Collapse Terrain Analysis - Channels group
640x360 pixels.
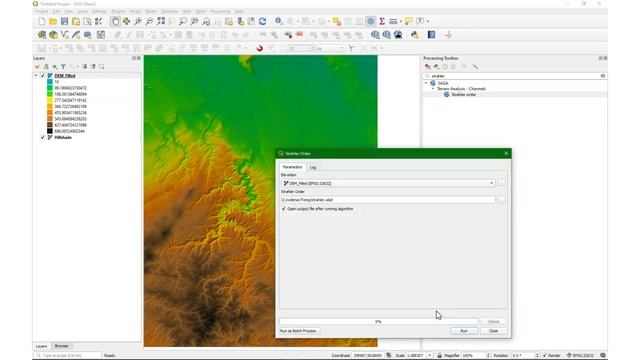point(433,89)
